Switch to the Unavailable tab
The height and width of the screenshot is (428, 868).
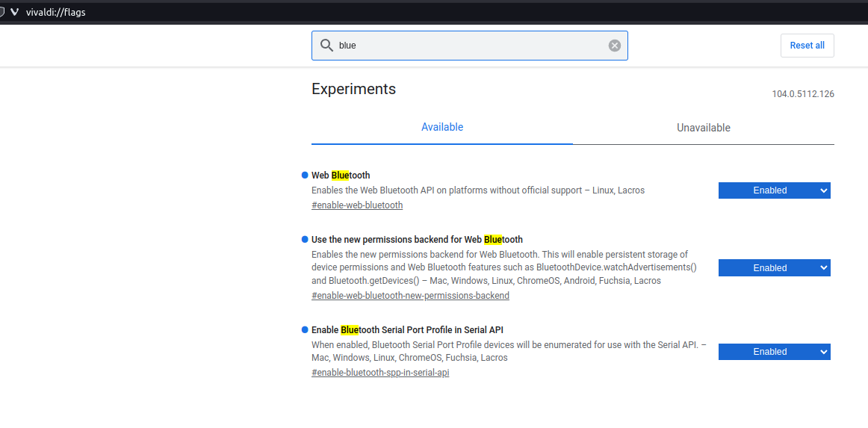tap(704, 128)
